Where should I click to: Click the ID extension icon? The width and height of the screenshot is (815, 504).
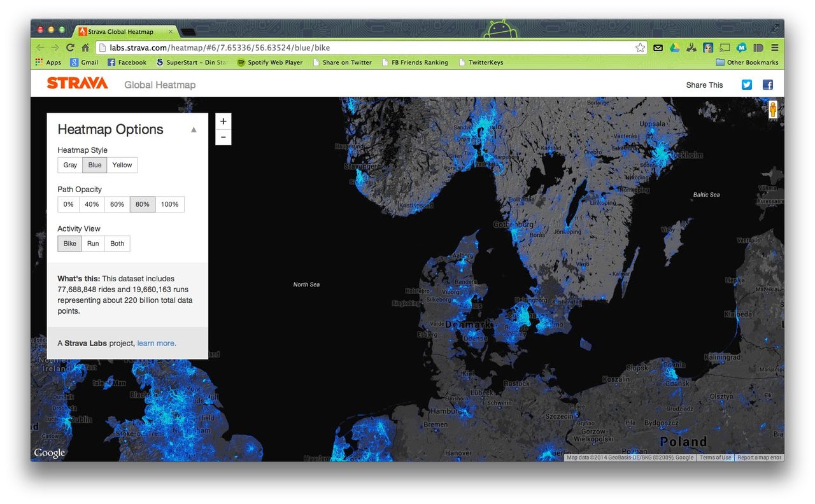click(758, 48)
